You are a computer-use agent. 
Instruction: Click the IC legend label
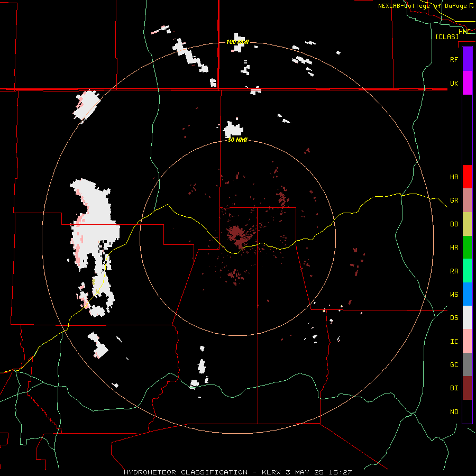[x=454, y=342]
